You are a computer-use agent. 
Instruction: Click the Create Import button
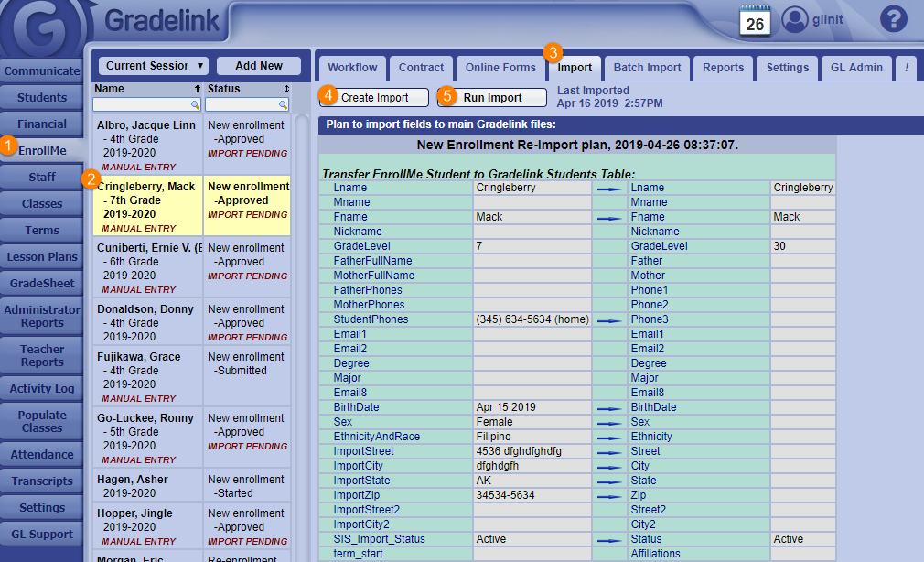pos(375,98)
